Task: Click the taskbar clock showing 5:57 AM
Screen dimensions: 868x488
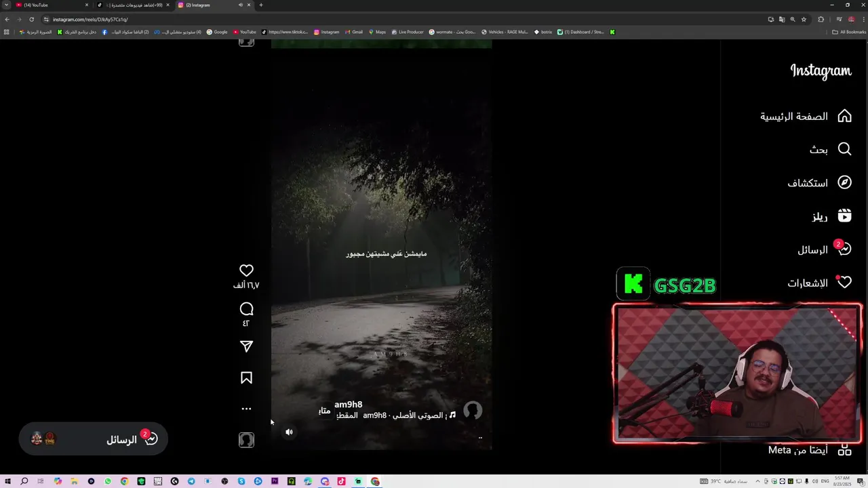Action: pos(842,481)
